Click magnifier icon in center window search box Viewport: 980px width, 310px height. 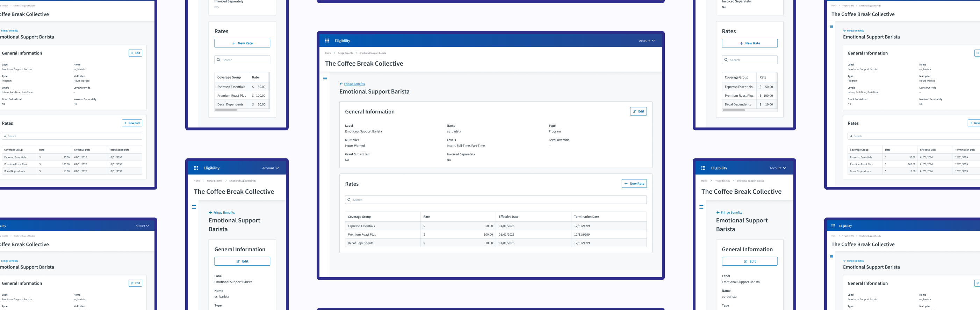pos(349,200)
